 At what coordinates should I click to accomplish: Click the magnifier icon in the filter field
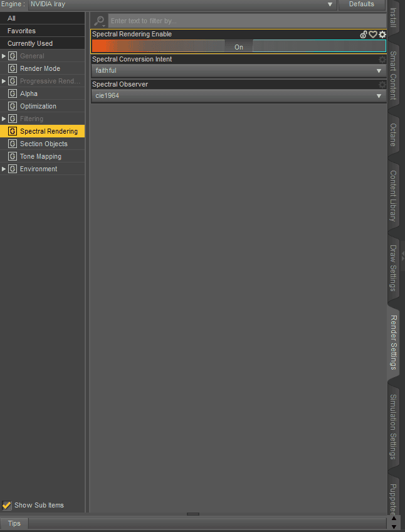point(99,21)
